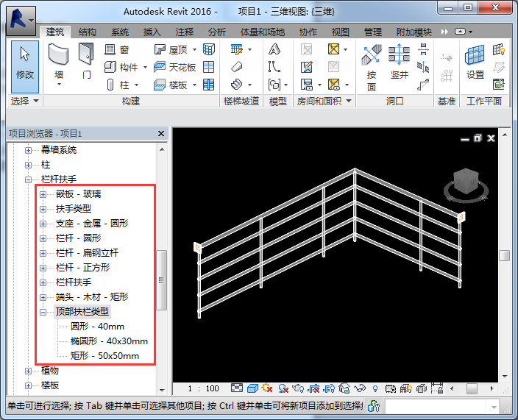The width and height of the screenshot is (518, 420).
Task: Open the Roof (屋顶) dropdown arrow
Action: click(193, 49)
